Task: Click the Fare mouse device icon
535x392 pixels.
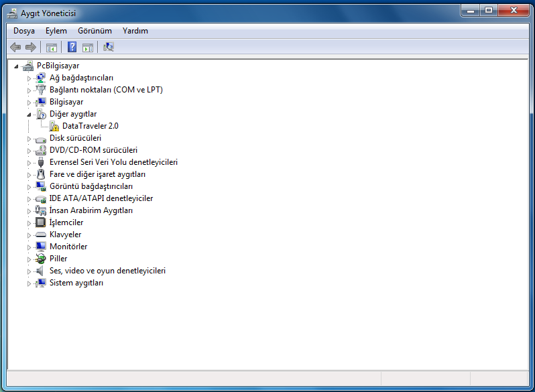Action: click(41, 174)
